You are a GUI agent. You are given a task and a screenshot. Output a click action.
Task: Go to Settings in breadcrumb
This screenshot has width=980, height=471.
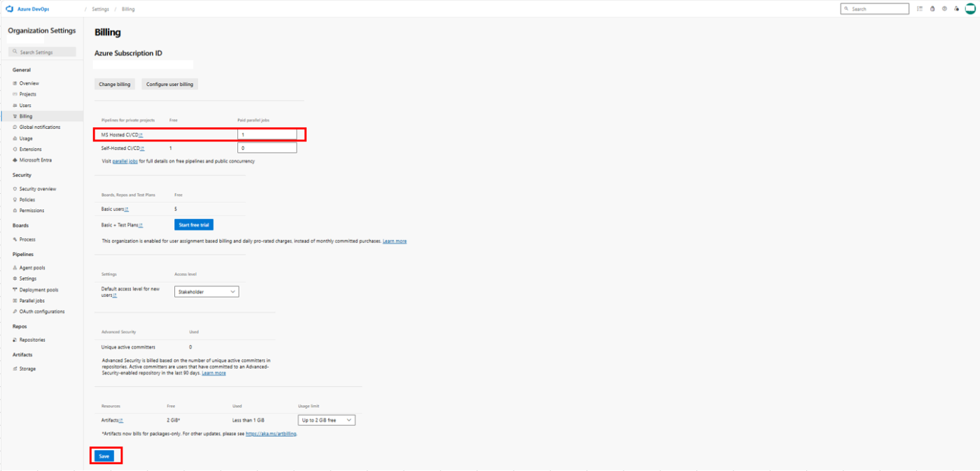coord(100,9)
